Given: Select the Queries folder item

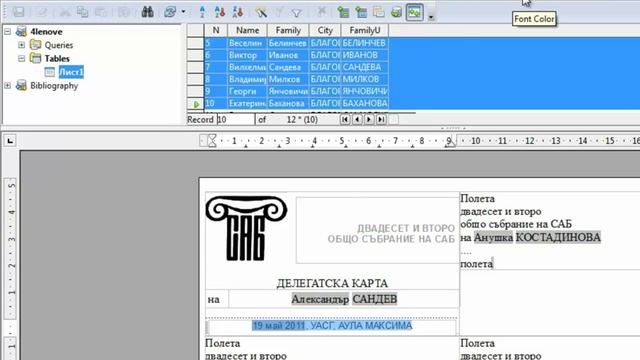Looking at the screenshot, I should (58, 45).
